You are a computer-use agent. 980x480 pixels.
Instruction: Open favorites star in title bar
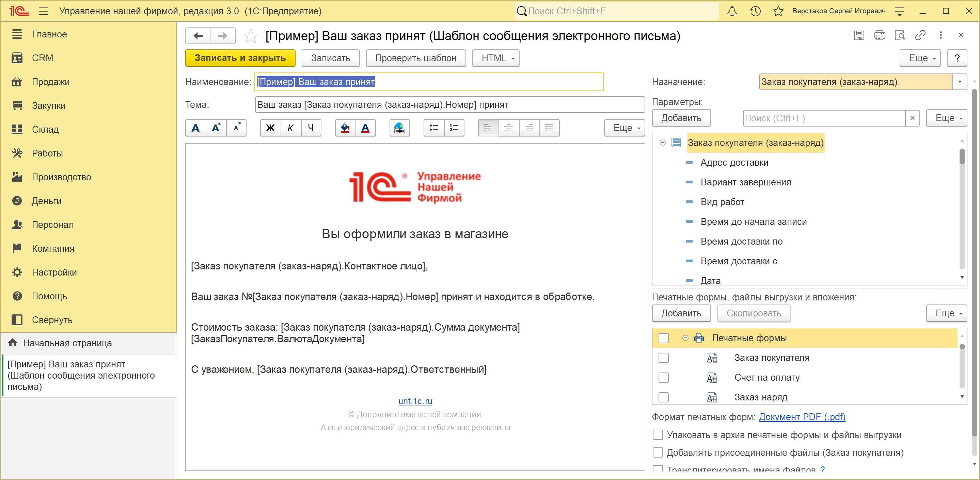click(778, 11)
